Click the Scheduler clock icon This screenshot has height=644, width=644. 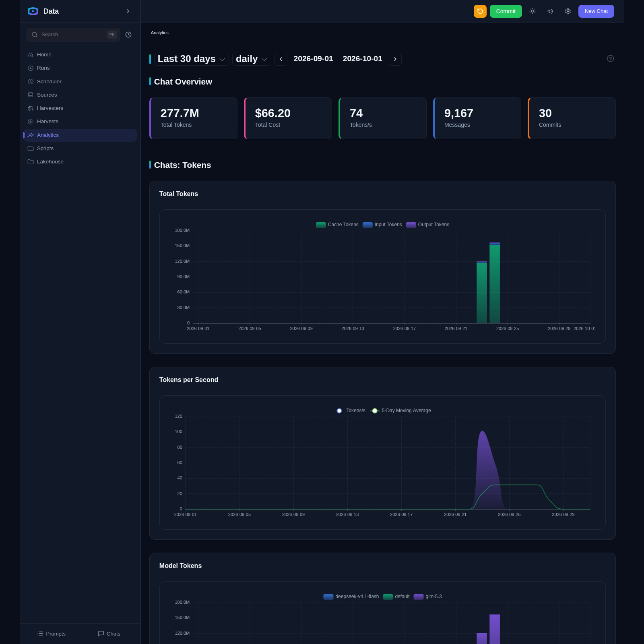(31, 82)
